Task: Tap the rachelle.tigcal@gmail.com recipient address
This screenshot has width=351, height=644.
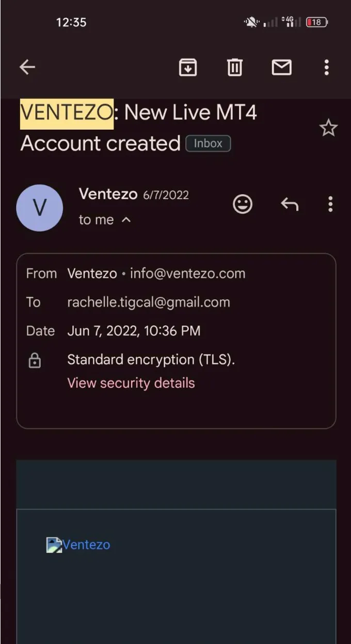Action: click(149, 302)
